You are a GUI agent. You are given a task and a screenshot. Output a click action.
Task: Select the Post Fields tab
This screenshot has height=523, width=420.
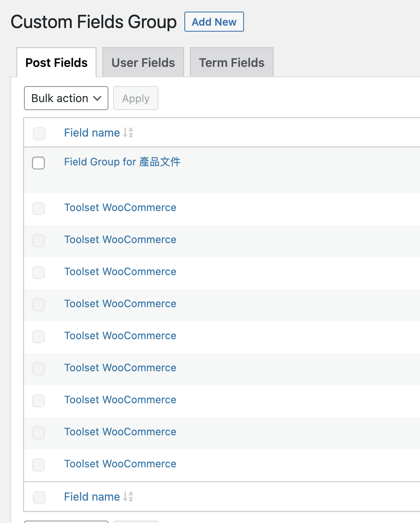click(x=56, y=62)
